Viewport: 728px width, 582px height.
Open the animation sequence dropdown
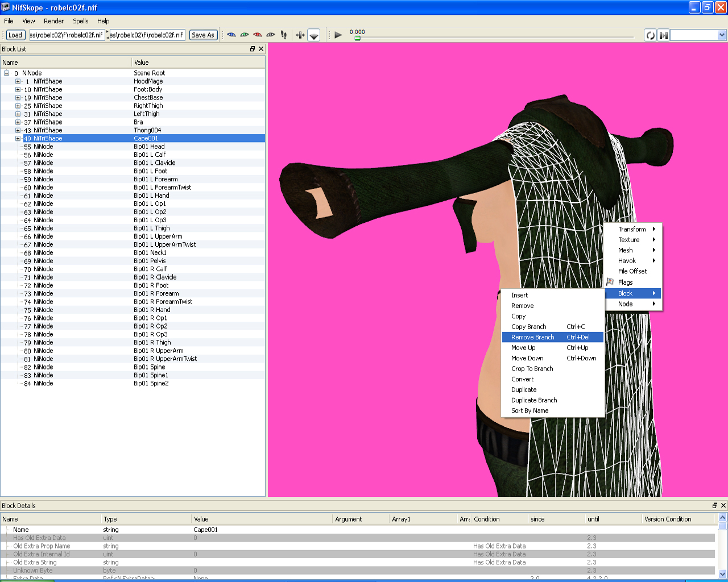pyautogui.click(x=722, y=35)
